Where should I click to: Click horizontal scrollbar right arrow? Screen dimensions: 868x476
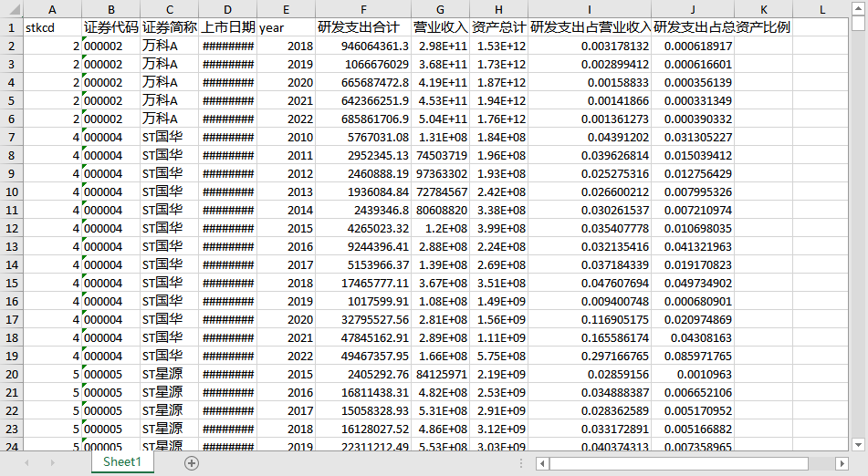click(842, 463)
